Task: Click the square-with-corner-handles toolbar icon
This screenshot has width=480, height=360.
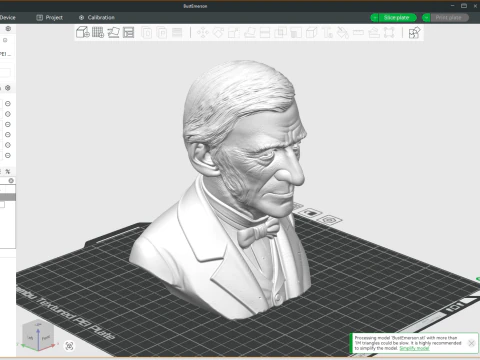Action: click(389, 33)
